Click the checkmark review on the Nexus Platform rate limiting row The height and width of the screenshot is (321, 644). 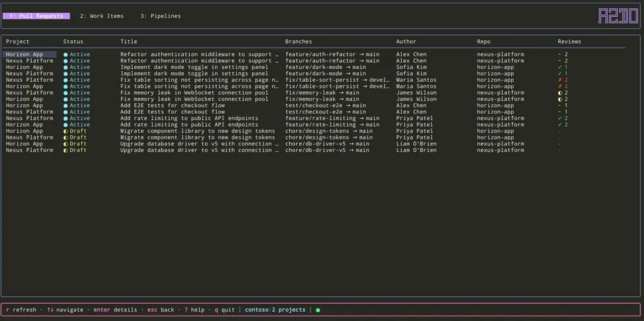point(559,118)
